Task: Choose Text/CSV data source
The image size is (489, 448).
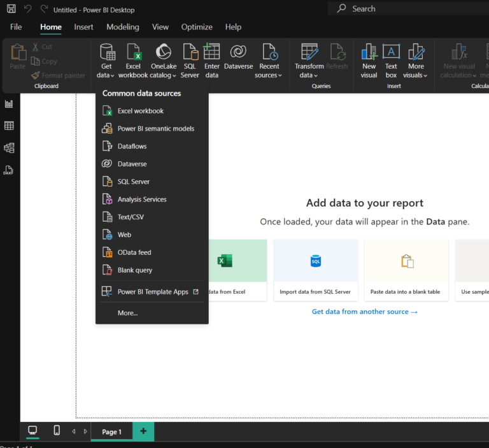Action: pyautogui.click(x=152, y=217)
